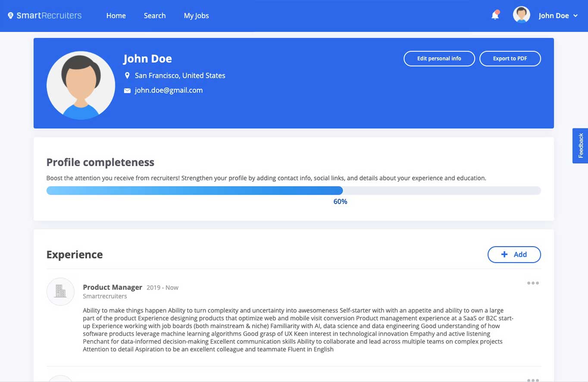This screenshot has width=588, height=382.
Task: Go to the Home menu item
Action: click(116, 16)
